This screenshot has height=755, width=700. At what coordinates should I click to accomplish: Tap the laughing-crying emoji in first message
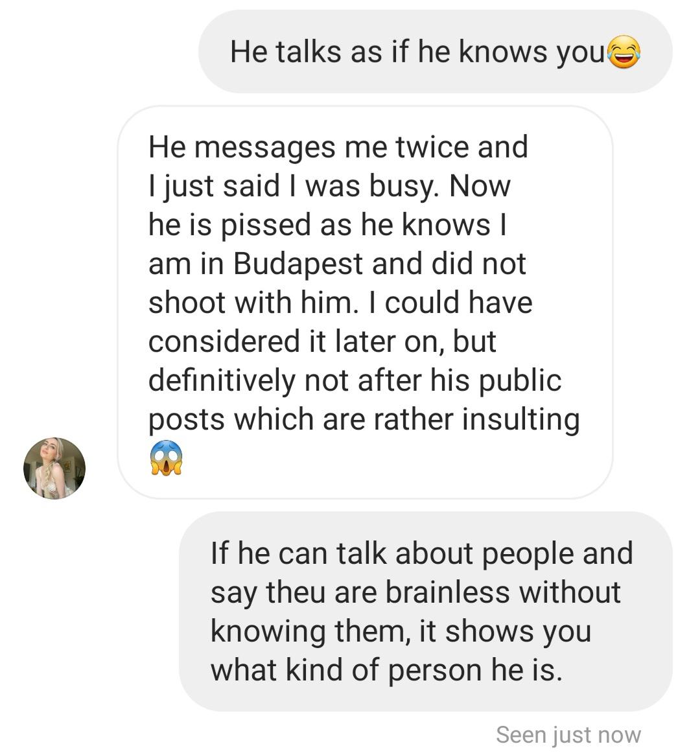point(624,51)
